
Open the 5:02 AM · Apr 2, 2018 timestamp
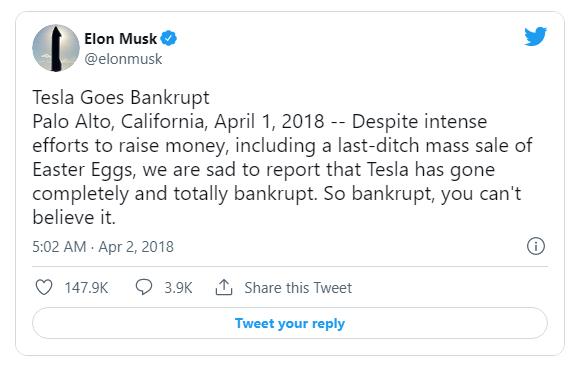(103, 247)
